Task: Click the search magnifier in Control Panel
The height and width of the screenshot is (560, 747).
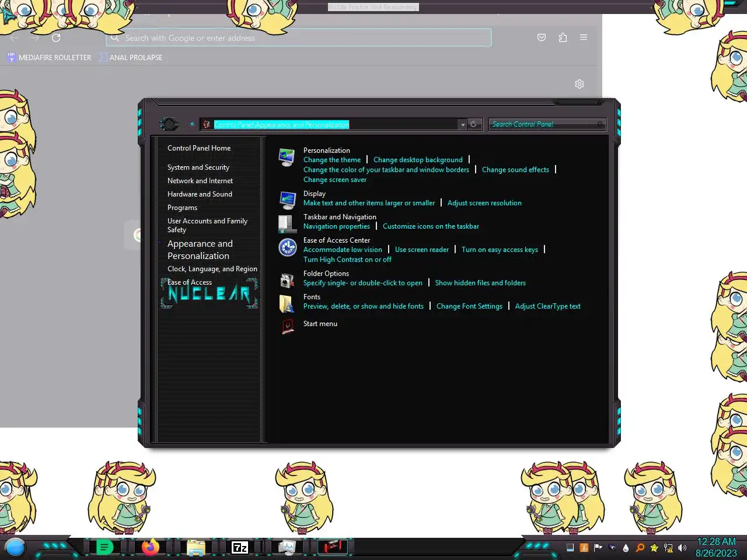Action: click(599, 124)
